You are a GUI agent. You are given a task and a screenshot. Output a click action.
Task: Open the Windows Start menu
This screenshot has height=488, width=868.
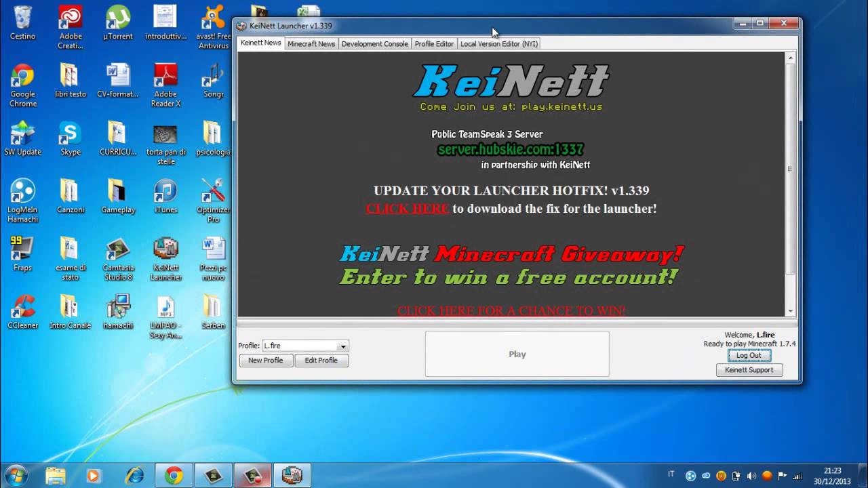pos(16,475)
